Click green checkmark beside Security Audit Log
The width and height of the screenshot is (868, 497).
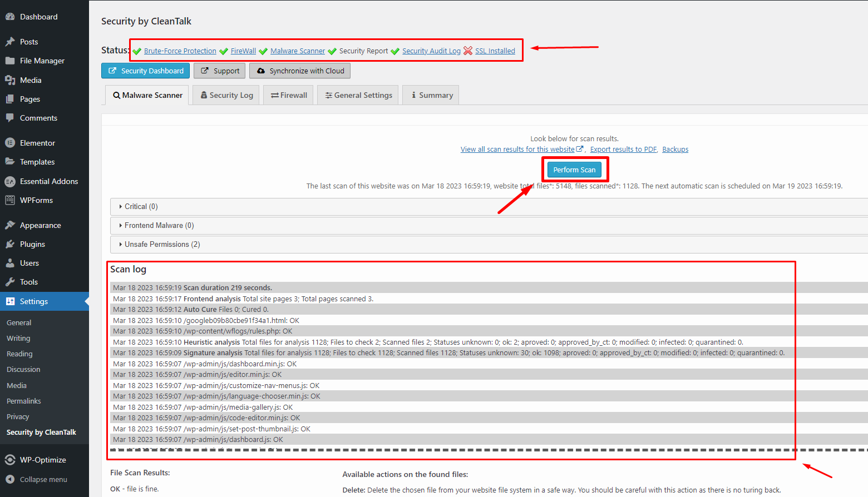395,51
